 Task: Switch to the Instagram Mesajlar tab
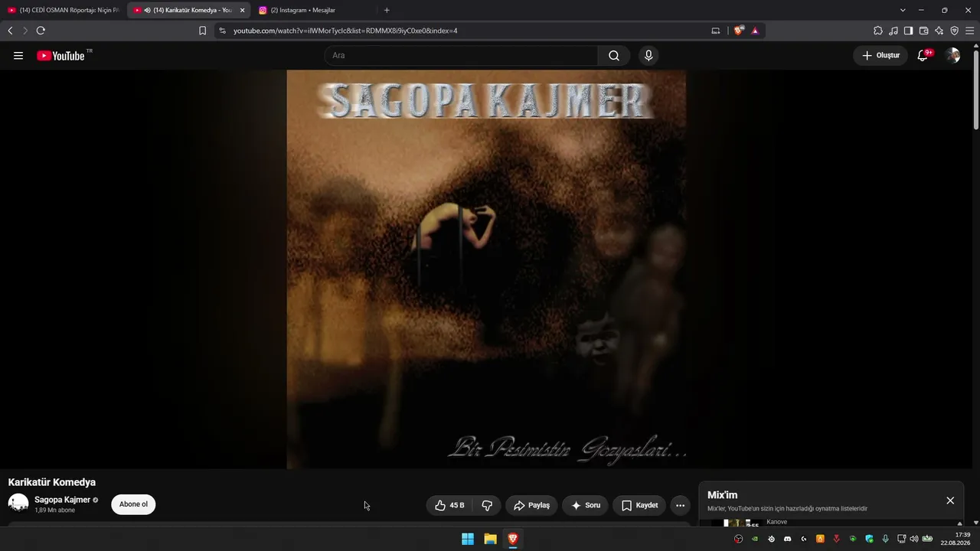tap(313, 10)
